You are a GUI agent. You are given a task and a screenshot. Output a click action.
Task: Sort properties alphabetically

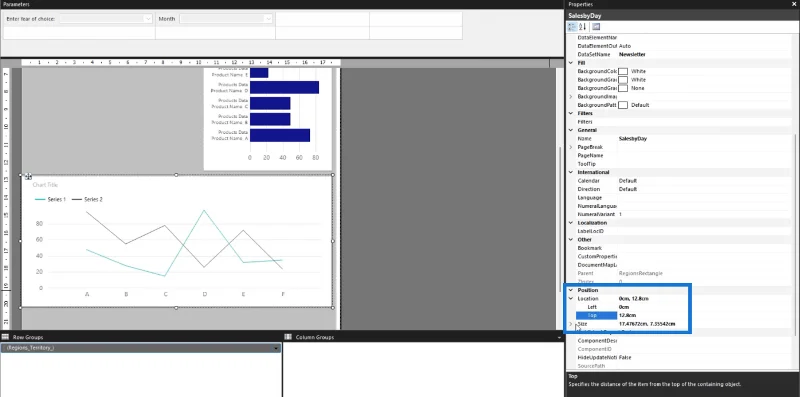(x=583, y=27)
